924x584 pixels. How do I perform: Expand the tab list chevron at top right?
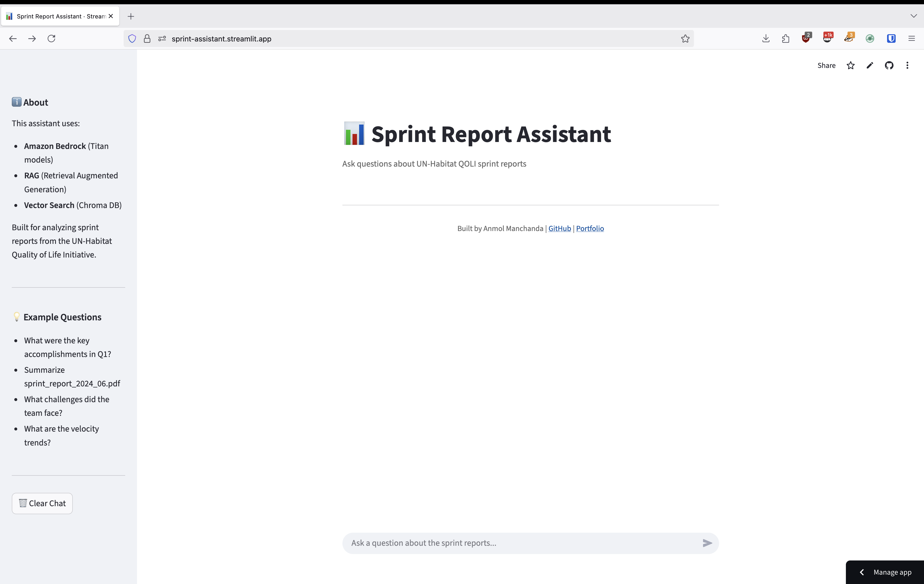[x=914, y=16]
